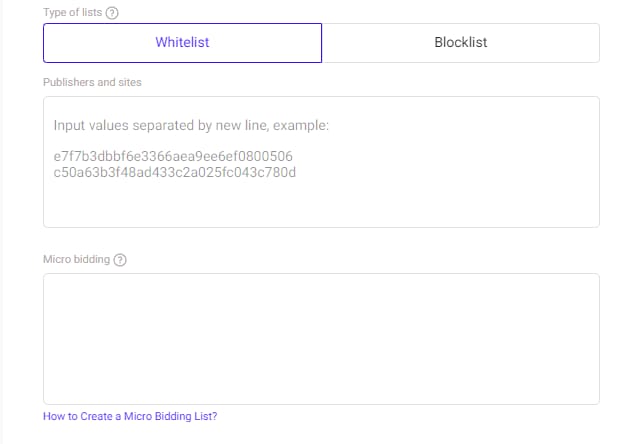Image resolution: width=621 pixels, height=444 pixels.
Task: Show tooltip via question mark beside Type of lists
Action: tap(112, 12)
